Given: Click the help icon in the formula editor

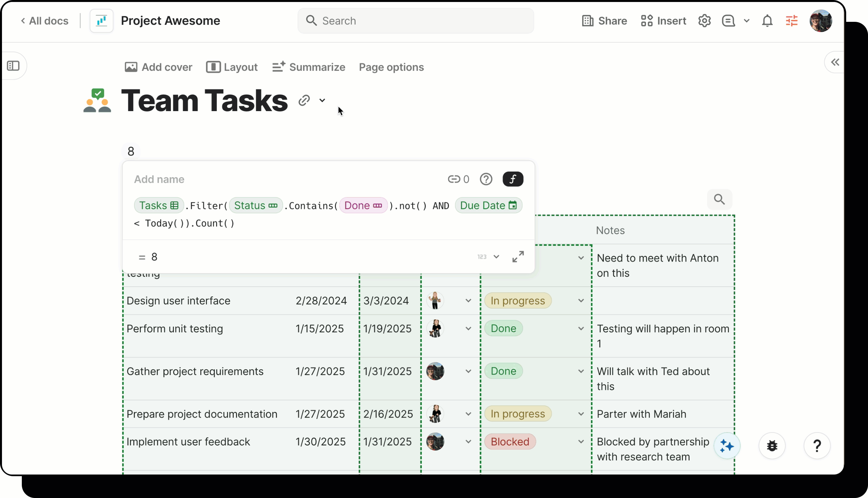Looking at the screenshot, I should (x=486, y=179).
